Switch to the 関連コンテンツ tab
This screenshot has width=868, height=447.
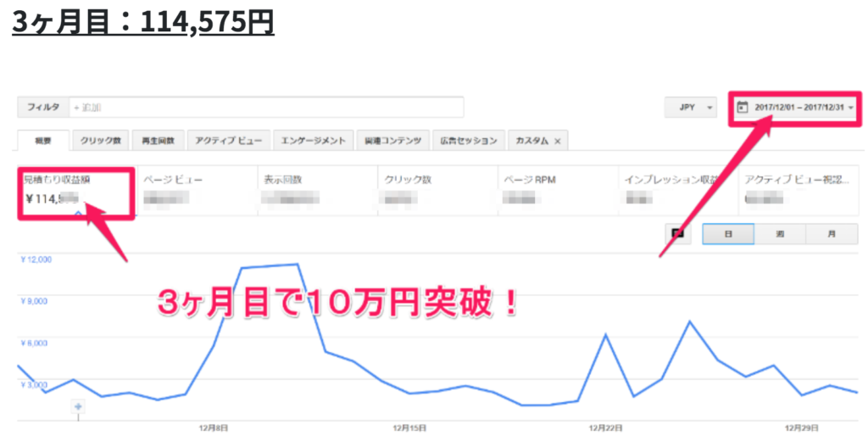(x=392, y=141)
